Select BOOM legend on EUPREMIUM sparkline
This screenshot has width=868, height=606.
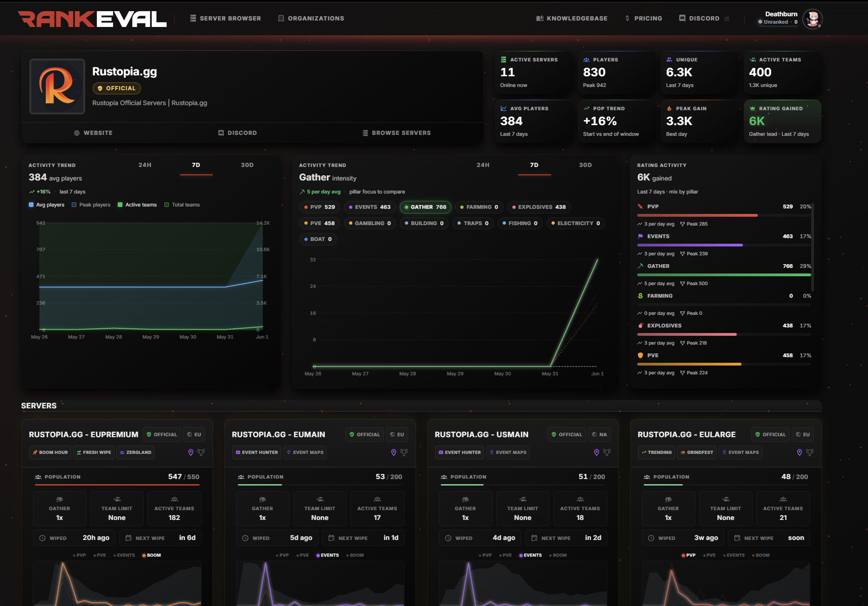click(151, 555)
